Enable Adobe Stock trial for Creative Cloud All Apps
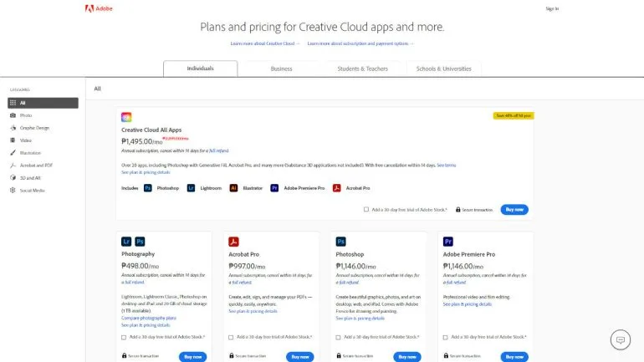The image size is (644, 362). 366,209
